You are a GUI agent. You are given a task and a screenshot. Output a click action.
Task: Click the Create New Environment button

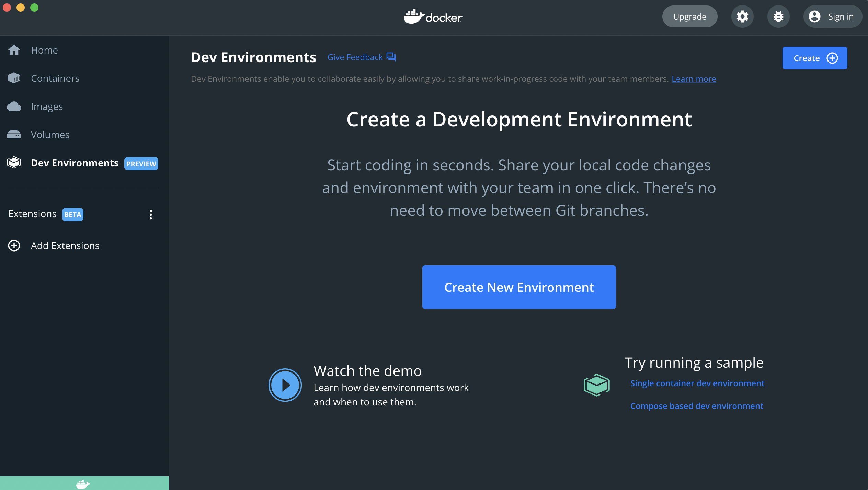(x=519, y=287)
